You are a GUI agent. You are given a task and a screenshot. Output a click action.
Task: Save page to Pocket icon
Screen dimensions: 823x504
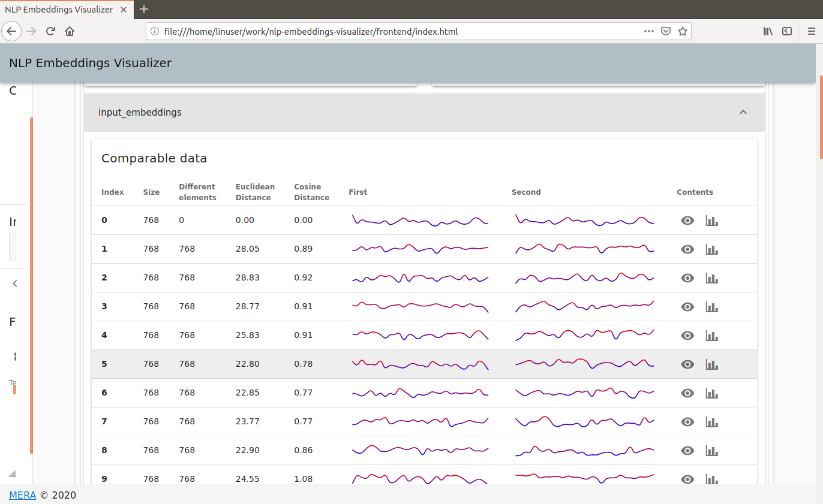tap(665, 31)
